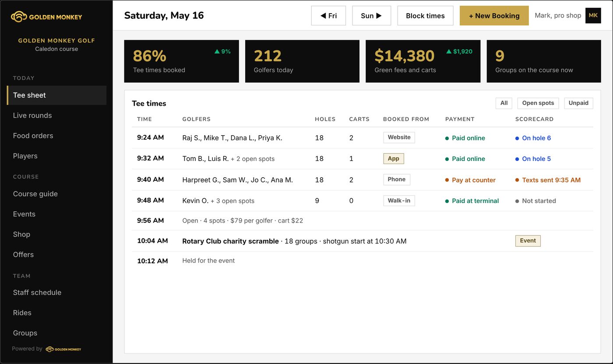Image resolution: width=613 pixels, height=364 pixels.
Task: Click the Walk-in booking tag
Action: tap(399, 200)
